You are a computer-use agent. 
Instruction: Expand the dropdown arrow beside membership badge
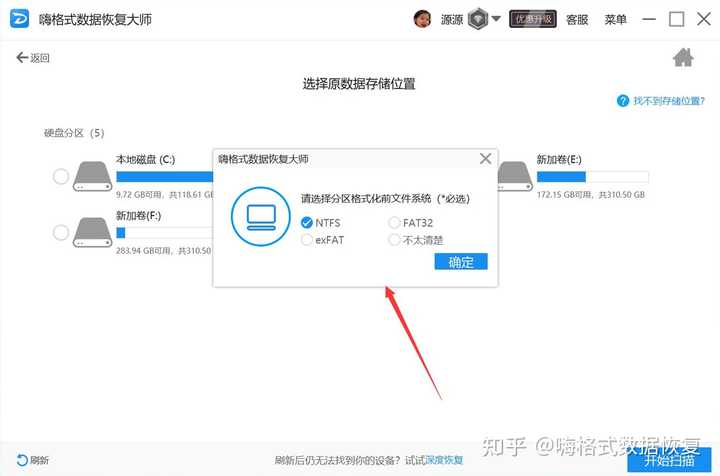pos(496,19)
